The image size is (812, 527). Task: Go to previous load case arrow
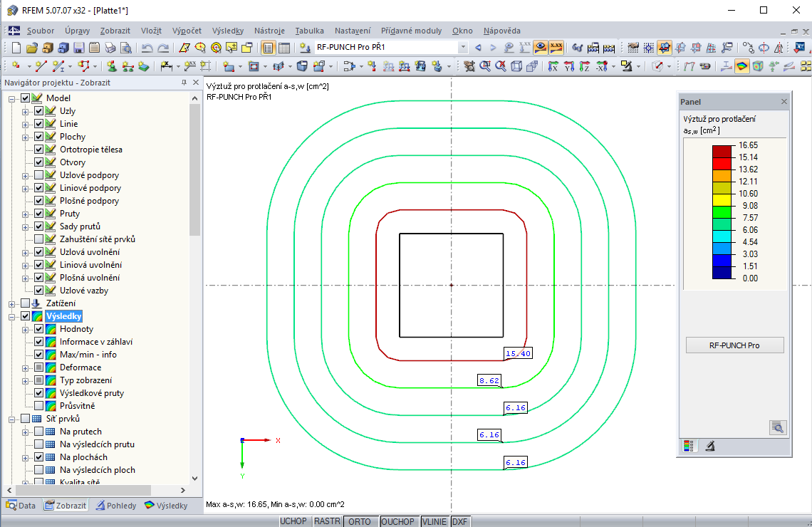[x=478, y=48]
